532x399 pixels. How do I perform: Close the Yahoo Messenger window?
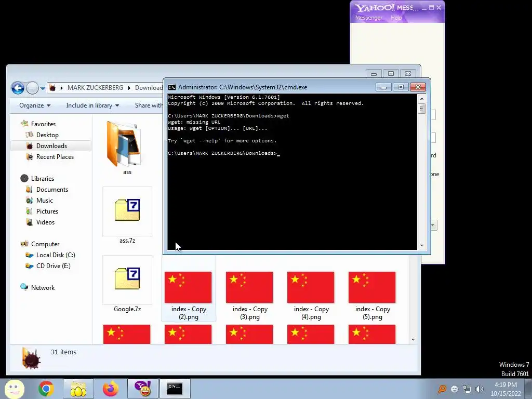pyautogui.click(x=438, y=7)
